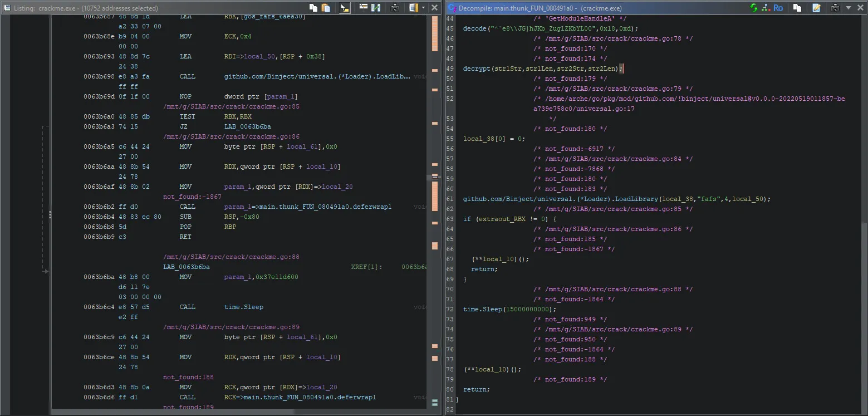868x416 pixels.
Task: Toggle the Listing overview margin icon
Action: click(x=413, y=8)
